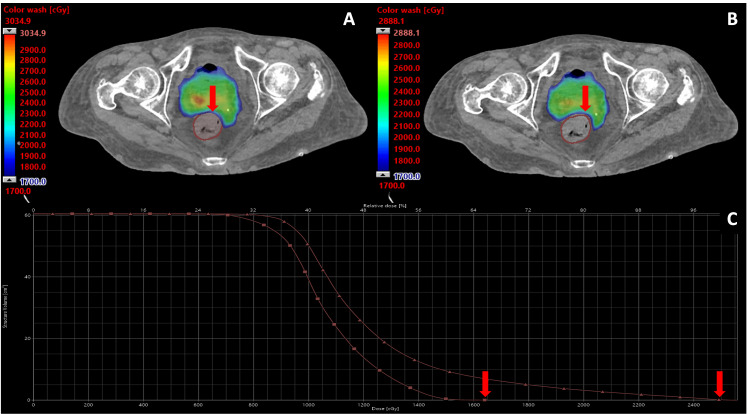Click the 2400.0 scale label in panel A

click(x=33, y=103)
